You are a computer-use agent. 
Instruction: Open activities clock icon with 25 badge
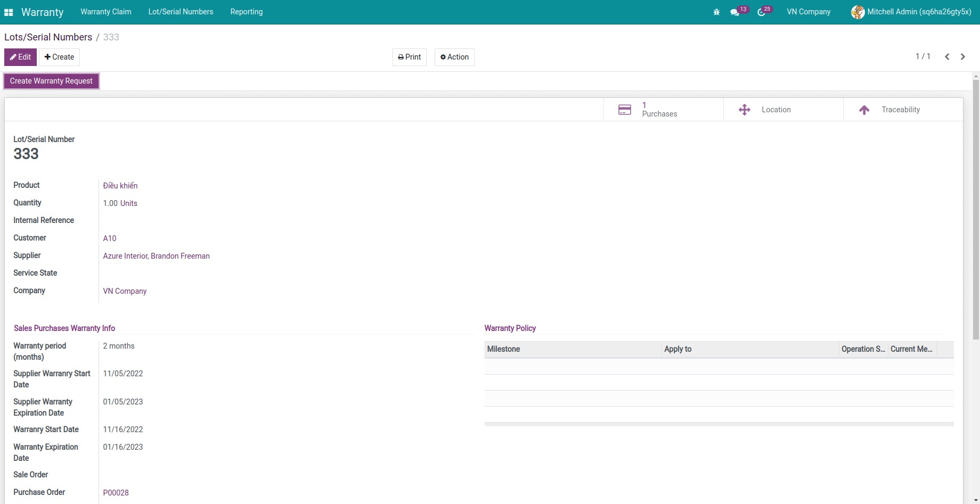pos(762,12)
